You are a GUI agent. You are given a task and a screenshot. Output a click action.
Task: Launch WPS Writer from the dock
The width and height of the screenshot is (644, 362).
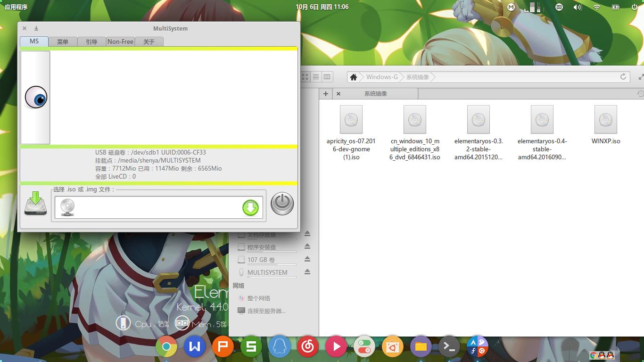point(195,347)
